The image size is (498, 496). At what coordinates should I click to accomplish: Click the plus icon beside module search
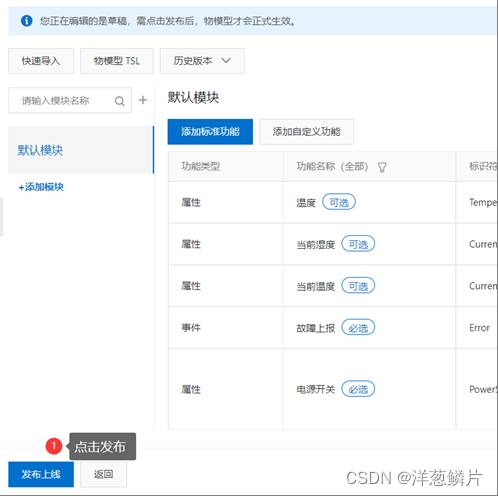[143, 100]
